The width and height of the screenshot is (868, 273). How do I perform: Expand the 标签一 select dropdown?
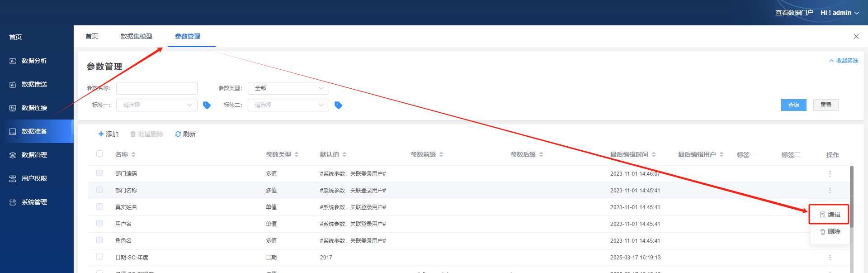(x=156, y=105)
